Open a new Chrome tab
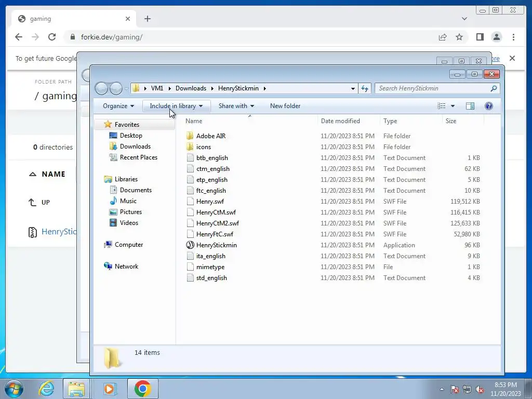 (x=147, y=19)
